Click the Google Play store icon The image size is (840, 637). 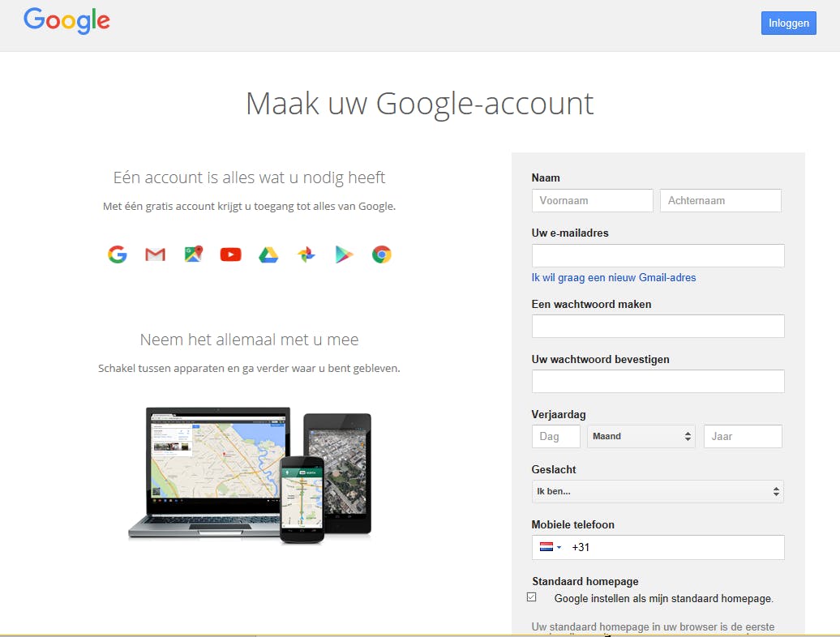[344, 254]
